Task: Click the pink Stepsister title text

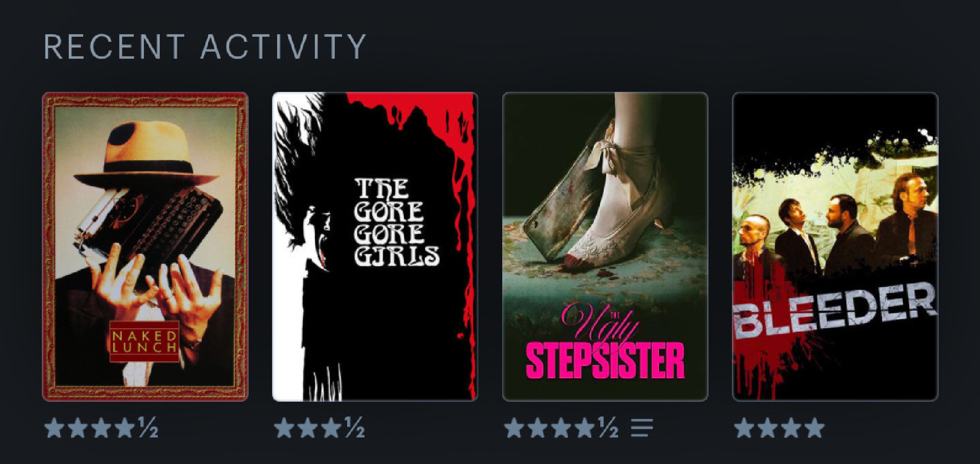Action: click(x=605, y=361)
